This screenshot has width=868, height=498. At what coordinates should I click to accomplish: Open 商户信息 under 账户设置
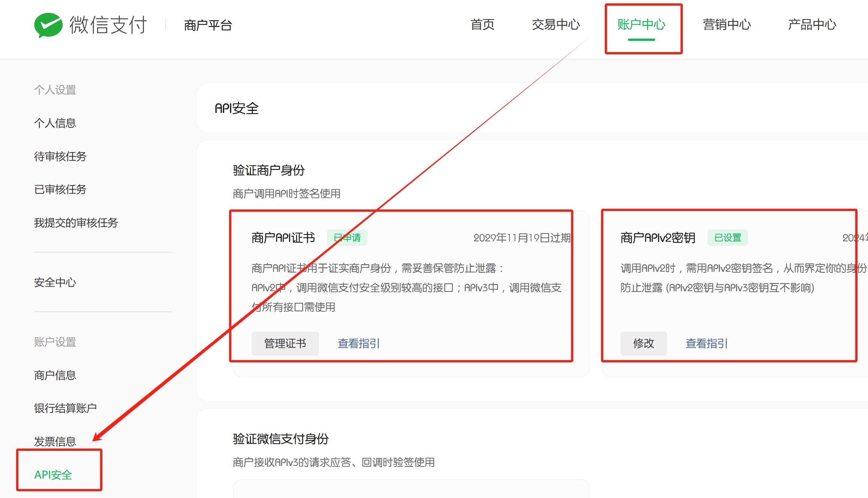point(55,375)
